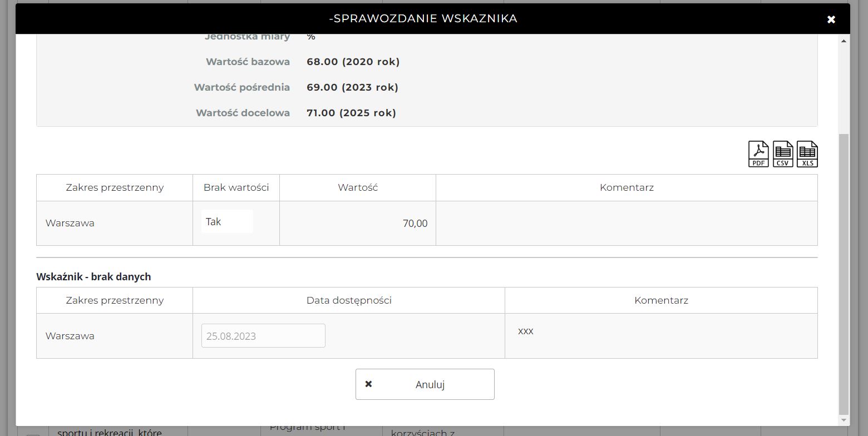Click the empty Komentarz cell for Warszawa

(x=626, y=224)
